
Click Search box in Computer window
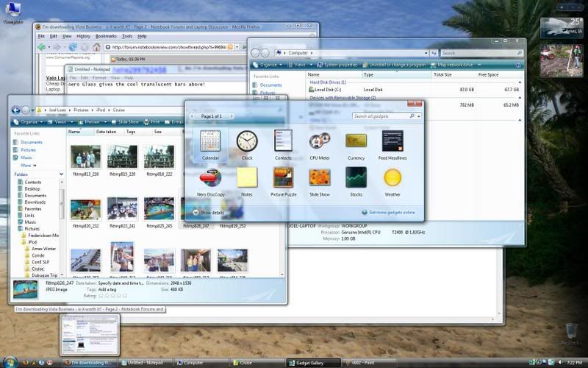pos(481,53)
